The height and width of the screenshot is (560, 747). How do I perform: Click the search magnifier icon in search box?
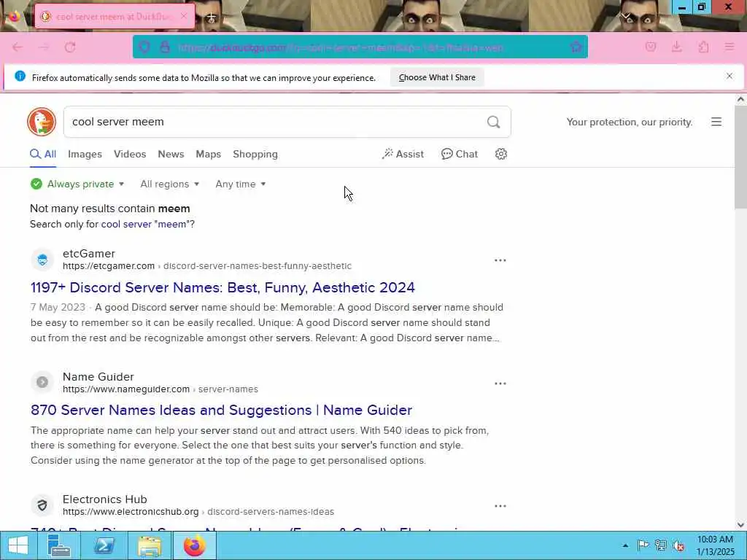[x=494, y=122]
